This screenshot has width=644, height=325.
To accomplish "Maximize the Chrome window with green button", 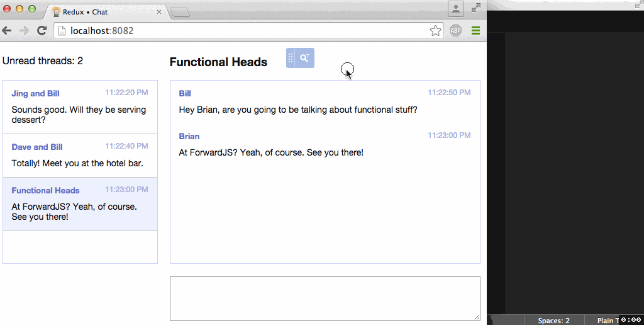I will [31, 9].
